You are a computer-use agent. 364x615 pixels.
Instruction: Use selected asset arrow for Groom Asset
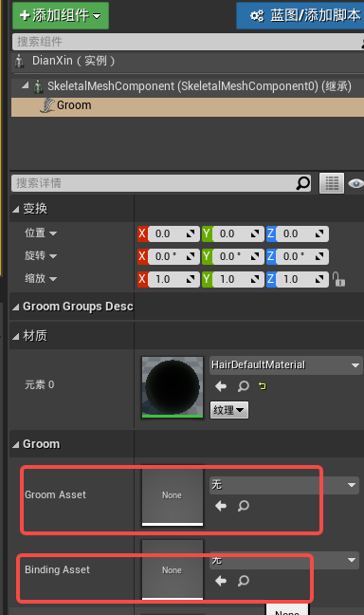pos(221,506)
